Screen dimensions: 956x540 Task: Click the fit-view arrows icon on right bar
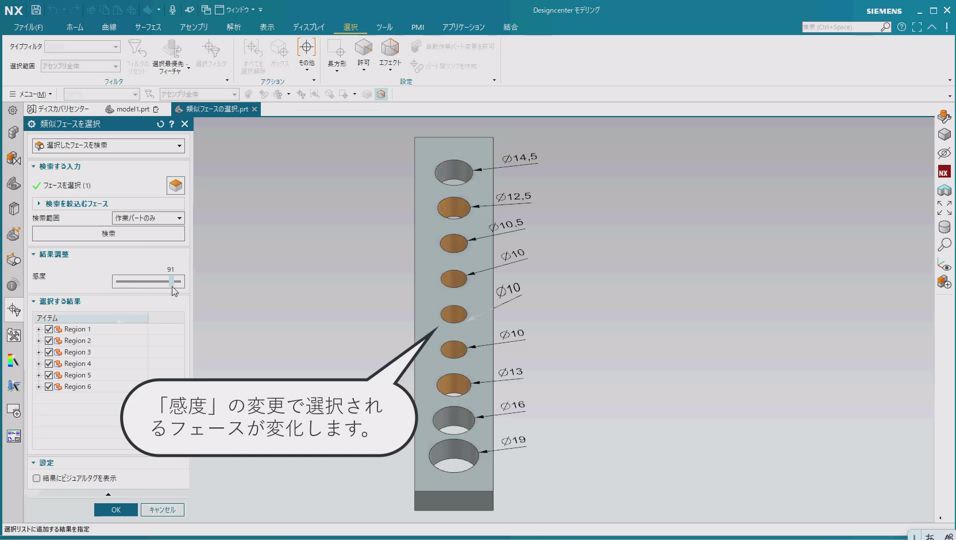pyautogui.click(x=944, y=208)
